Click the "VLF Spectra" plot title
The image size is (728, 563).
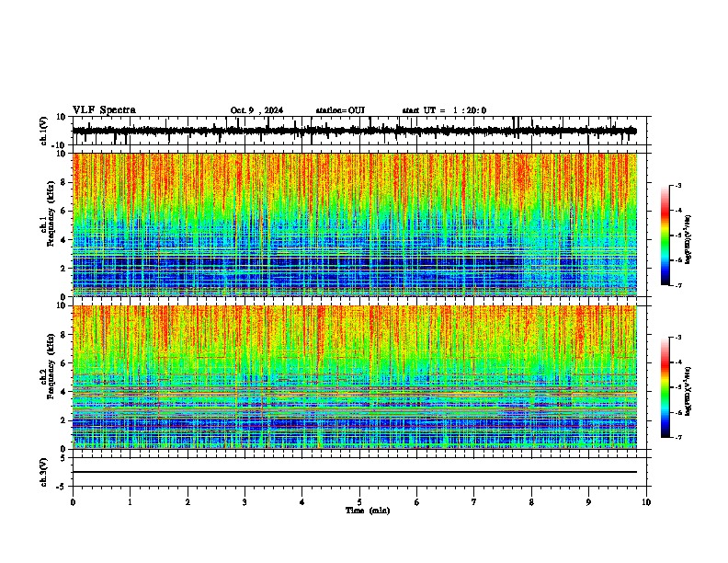pyautogui.click(x=104, y=110)
